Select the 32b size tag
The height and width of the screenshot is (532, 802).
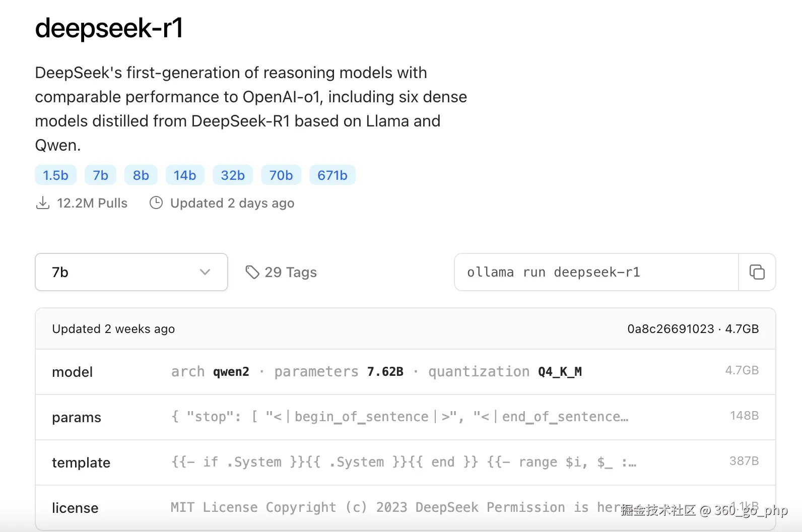[233, 175]
